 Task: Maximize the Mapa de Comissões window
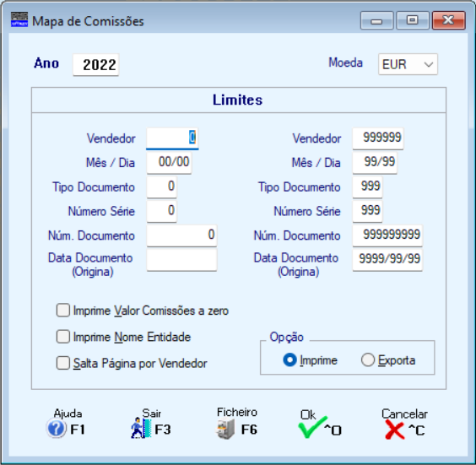tap(412, 20)
